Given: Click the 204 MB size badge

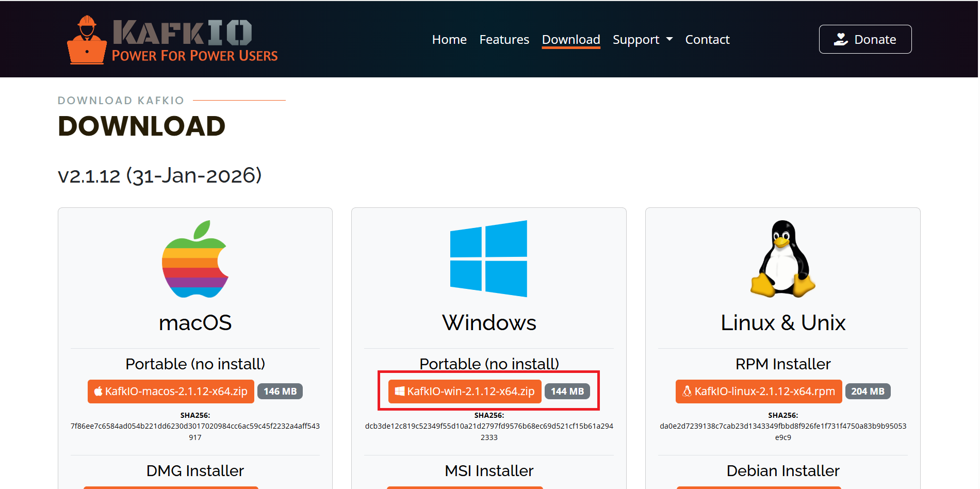Looking at the screenshot, I should (x=868, y=392).
